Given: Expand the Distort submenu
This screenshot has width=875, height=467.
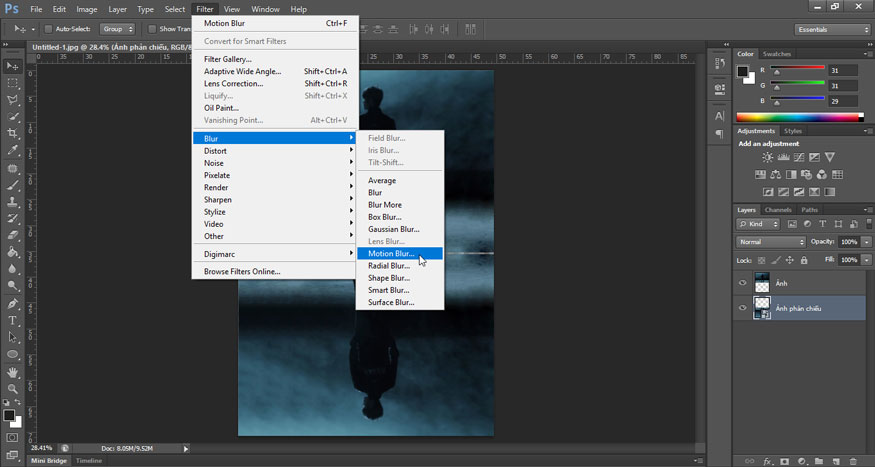Looking at the screenshot, I should tap(274, 151).
